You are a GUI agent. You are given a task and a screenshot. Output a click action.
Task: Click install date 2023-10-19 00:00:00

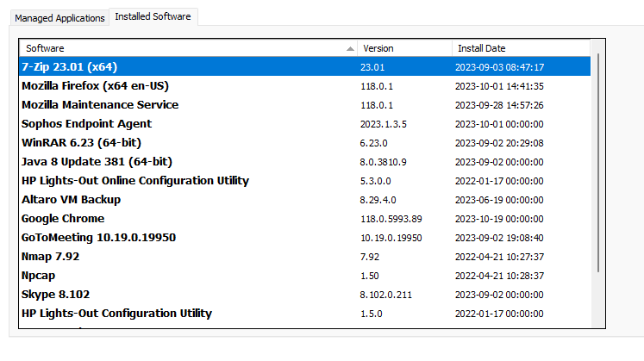[x=499, y=219]
